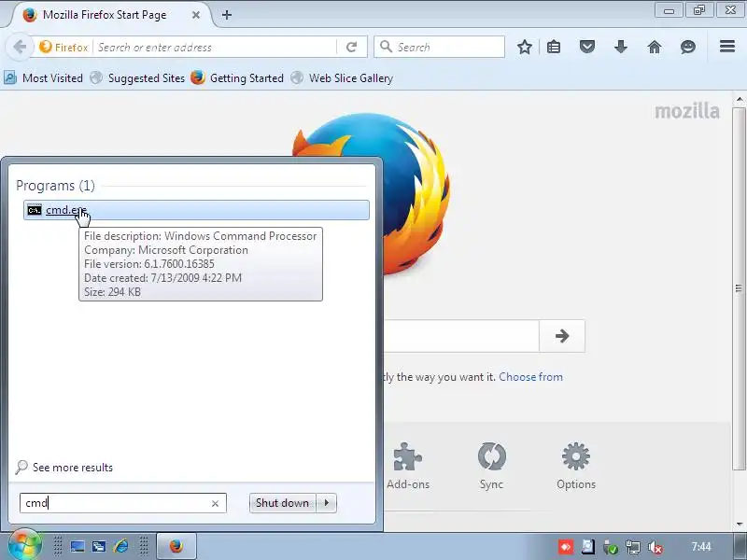
Task: Open the Web Slice Gallery bookmark
Action: 342,77
